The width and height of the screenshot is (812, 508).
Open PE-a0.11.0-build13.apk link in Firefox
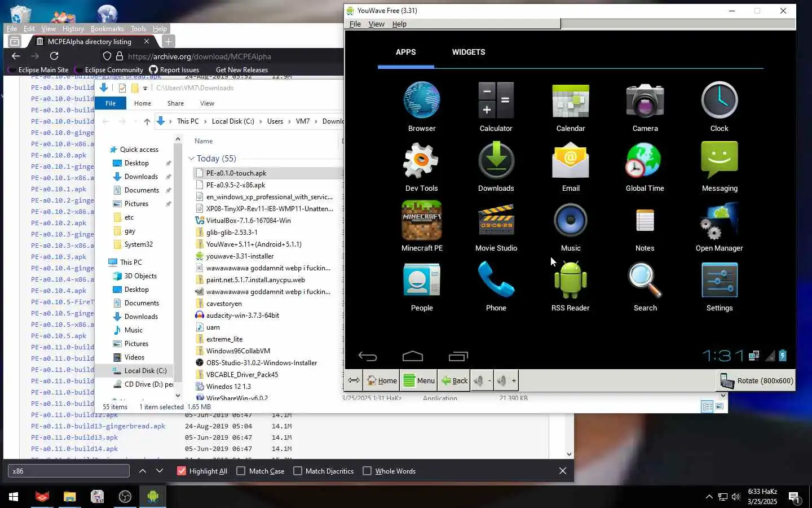coord(74,437)
